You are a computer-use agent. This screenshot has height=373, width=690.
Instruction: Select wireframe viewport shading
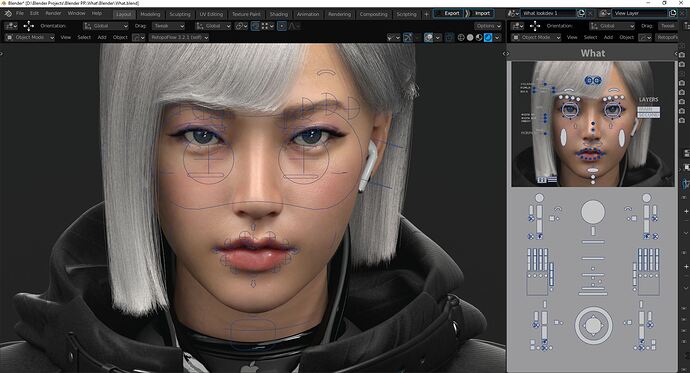[x=461, y=38]
